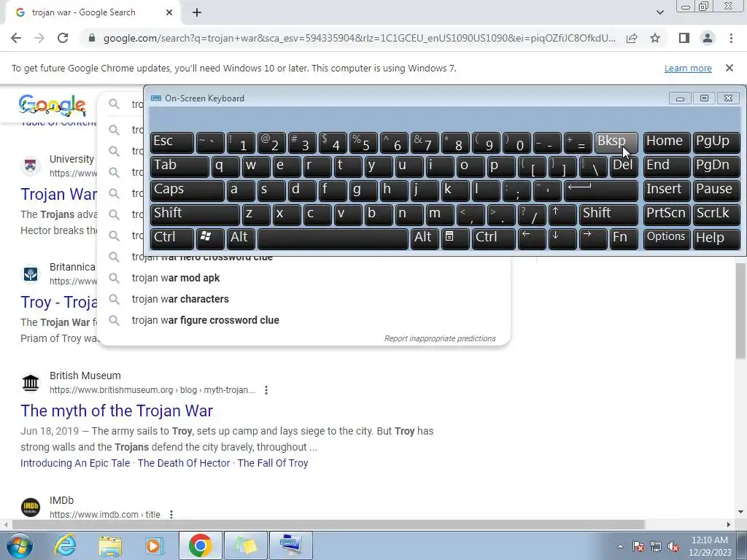
Task: Click the vertical scrollbar thumb of the page
Action: click(x=740, y=310)
